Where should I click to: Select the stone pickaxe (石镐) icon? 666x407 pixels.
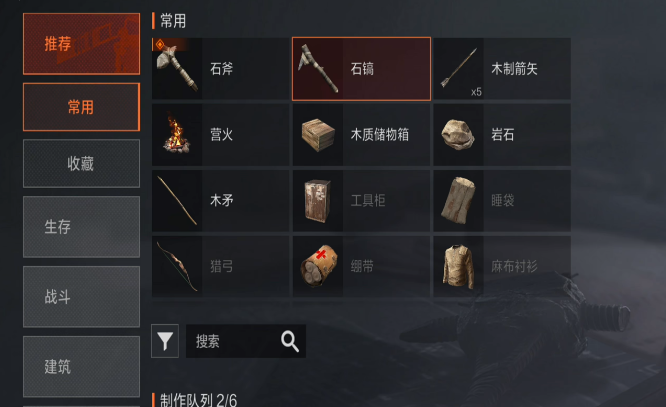318,69
